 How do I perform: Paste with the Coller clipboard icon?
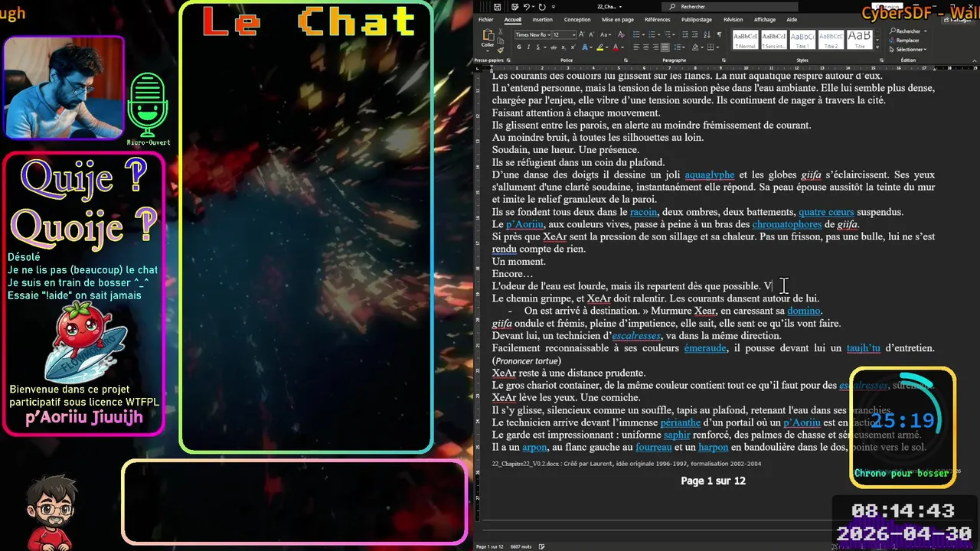(x=488, y=34)
